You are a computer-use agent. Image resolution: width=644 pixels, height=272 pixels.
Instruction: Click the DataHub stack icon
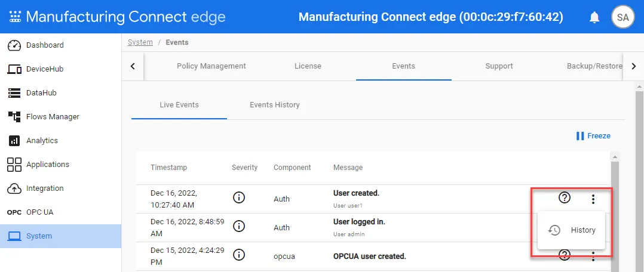click(x=14, y=92)
